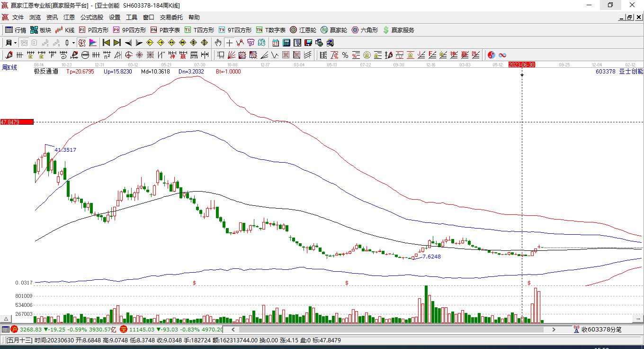Open the 窗口 menu

[x=149, y=18]
